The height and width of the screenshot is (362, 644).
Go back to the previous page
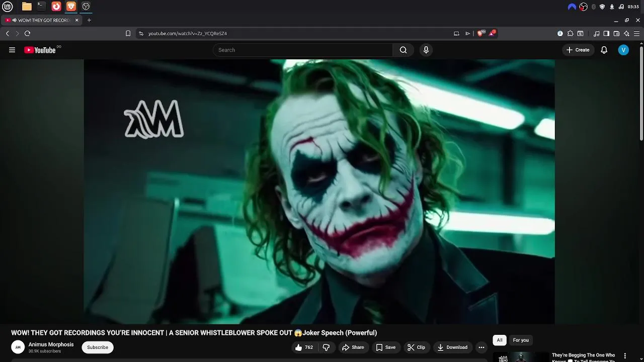pos(8,33)
